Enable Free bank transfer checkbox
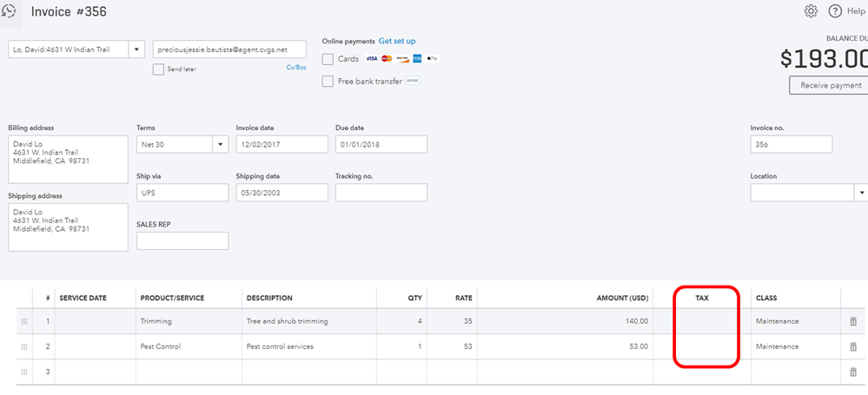This screenshot has width=868, height=395. 328,82
